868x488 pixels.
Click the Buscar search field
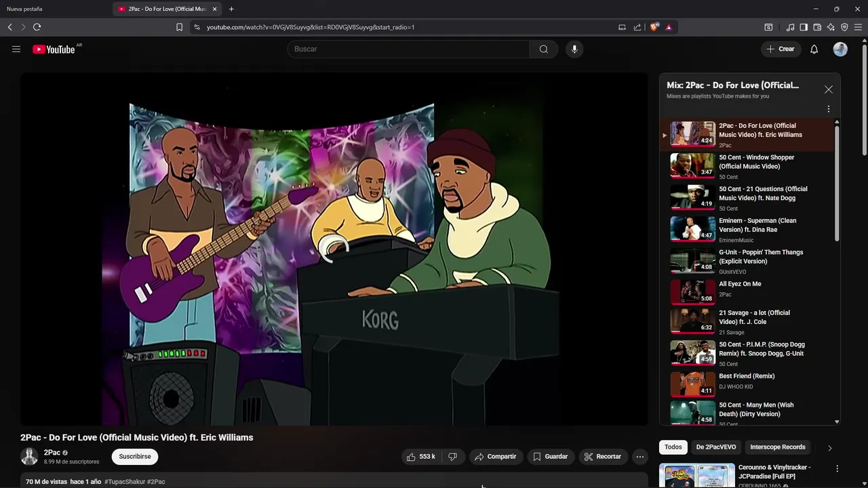409,49
